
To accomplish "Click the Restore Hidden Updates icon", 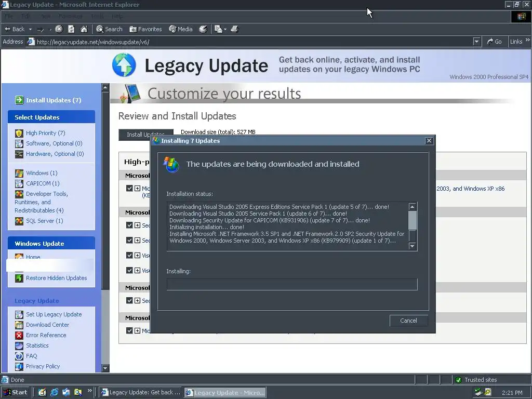I will [19, 278].
